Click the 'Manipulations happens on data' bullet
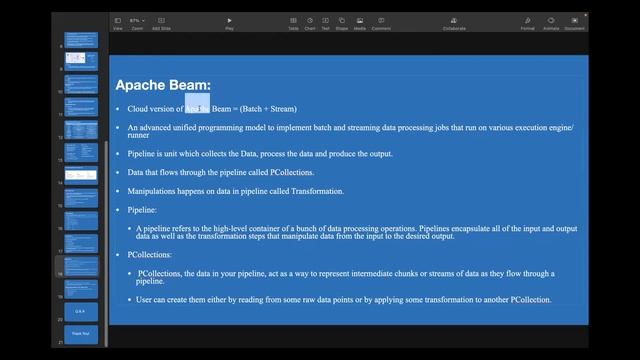Viewport: 640px width, 360px height. (236, 191)
